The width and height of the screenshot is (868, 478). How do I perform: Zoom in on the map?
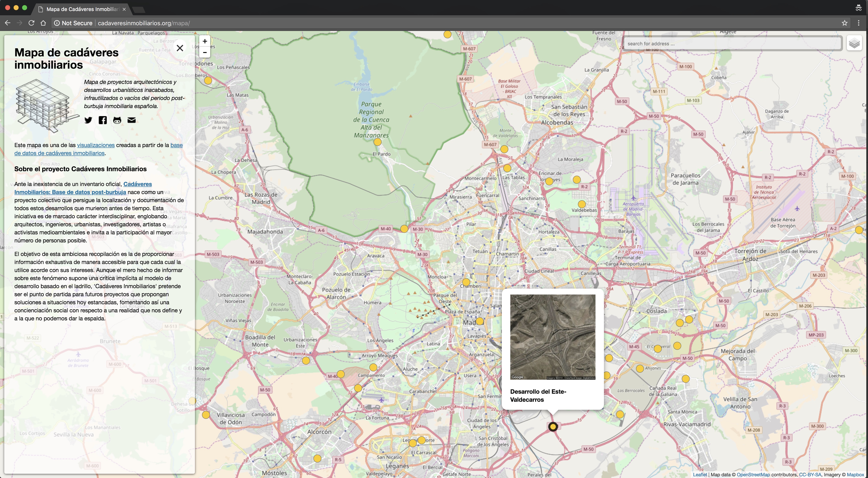point(204,41)
